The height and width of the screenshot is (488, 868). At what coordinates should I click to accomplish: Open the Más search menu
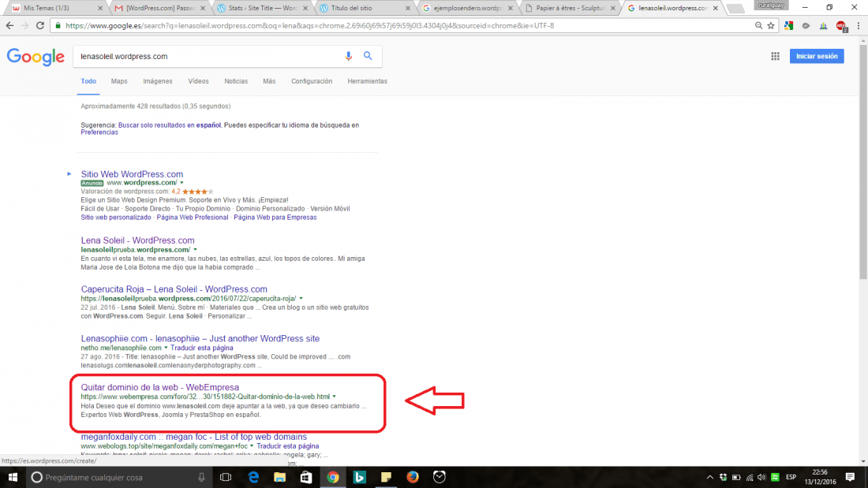pyautogui.click(x=269, y=81)
